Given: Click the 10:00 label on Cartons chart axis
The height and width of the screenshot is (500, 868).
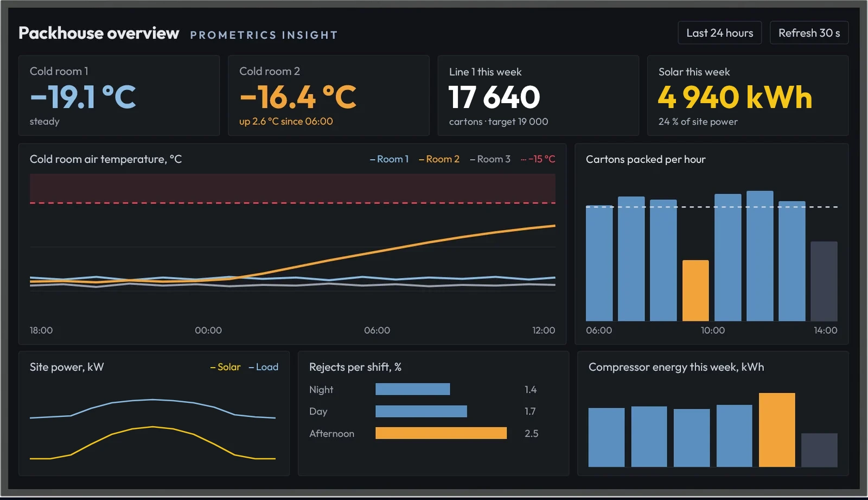Looking at the screenshot, I should (x=713, y=330).
